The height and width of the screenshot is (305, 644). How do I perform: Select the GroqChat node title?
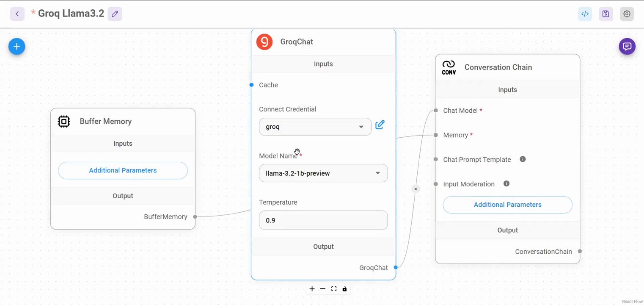coord(297,42)
